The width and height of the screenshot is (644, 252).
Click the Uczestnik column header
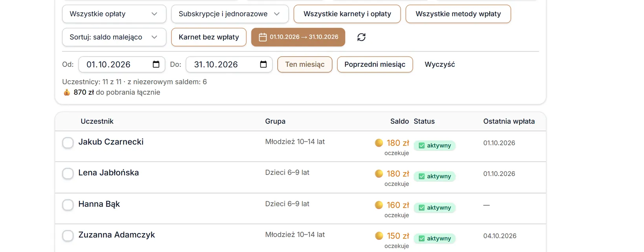tap(97, 121)
